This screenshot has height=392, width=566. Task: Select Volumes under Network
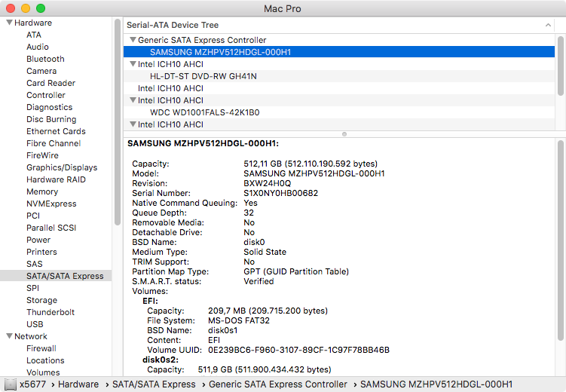(x=43, y=372)
